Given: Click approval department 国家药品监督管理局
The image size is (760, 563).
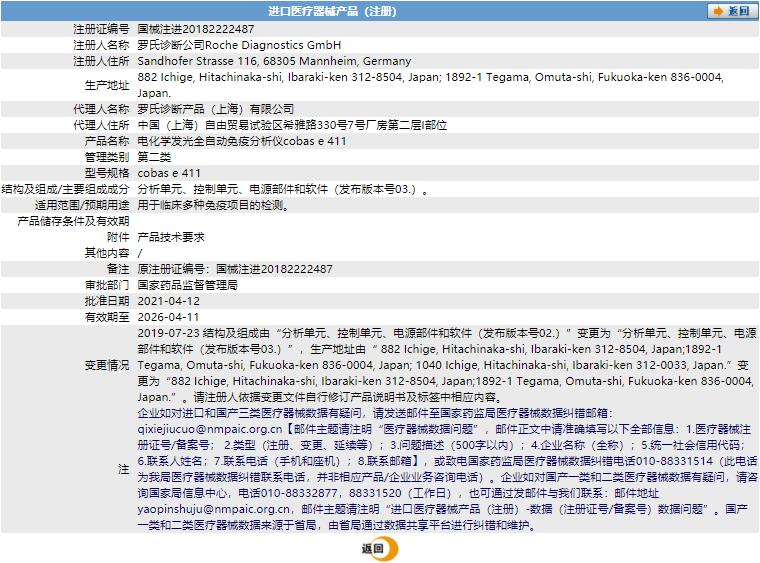Looking at the screenshot, I should 188,285.
